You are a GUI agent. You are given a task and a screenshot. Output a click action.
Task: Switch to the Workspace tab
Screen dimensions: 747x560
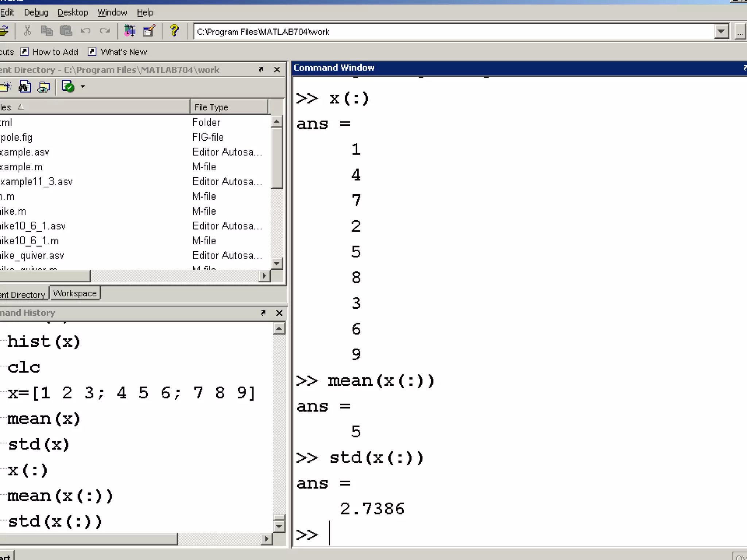75,293
